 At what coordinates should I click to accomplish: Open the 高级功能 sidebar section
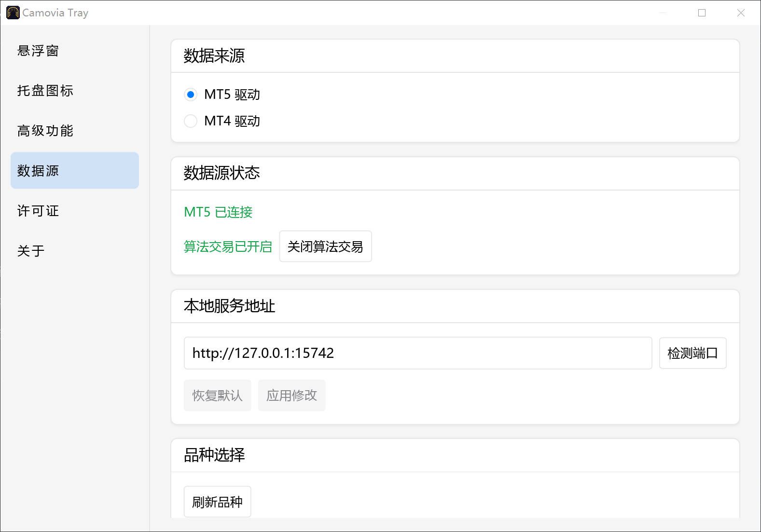[75, 131]
